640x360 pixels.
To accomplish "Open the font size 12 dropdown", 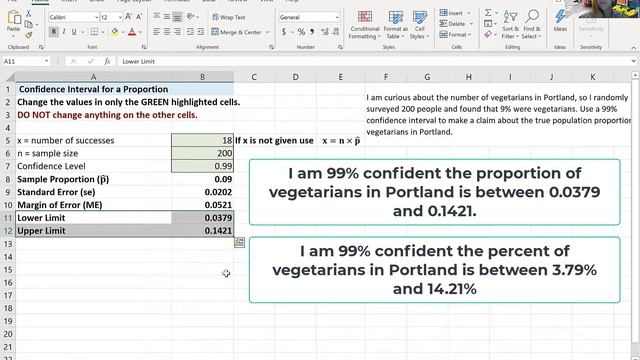I will click(120, 17).
